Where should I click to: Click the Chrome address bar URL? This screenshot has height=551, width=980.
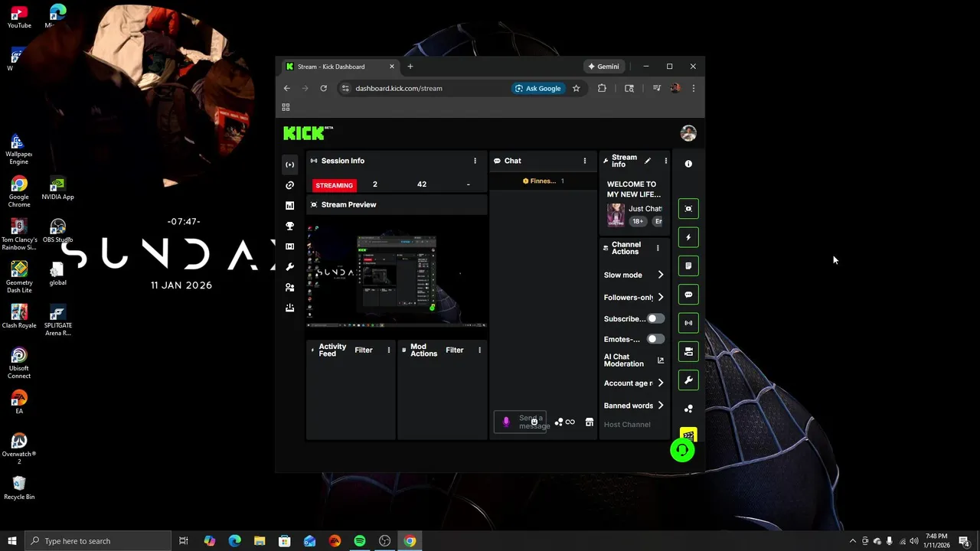(399, 88)
